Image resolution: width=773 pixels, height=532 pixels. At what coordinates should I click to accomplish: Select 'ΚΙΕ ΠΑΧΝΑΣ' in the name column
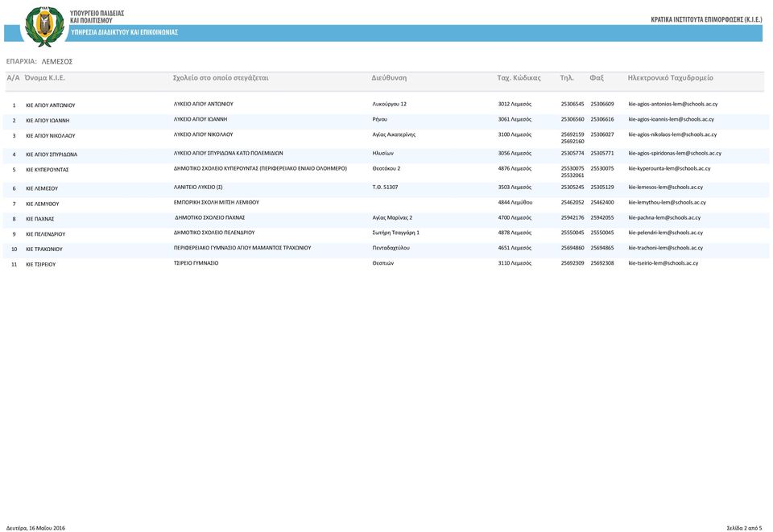(x=40, y=219)
